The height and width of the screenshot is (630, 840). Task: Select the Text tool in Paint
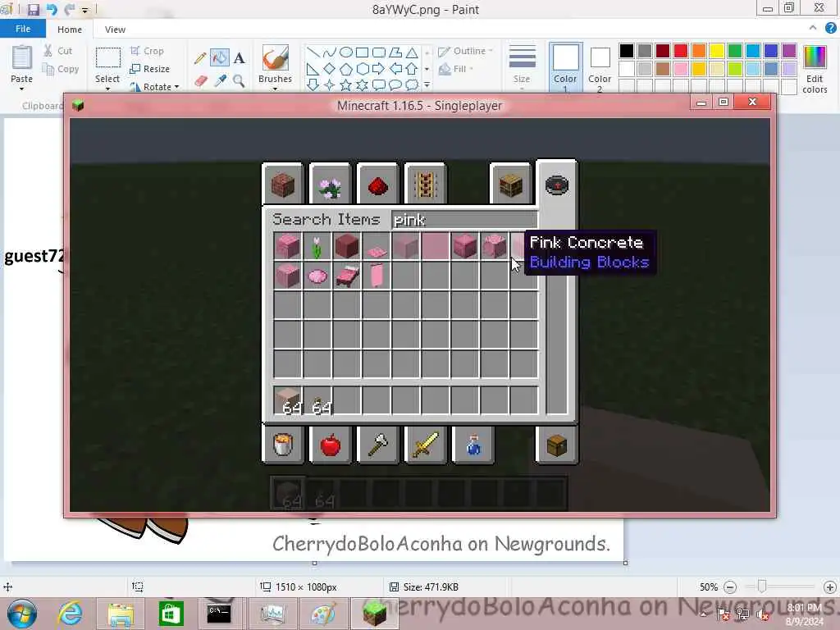pos(240,58)
